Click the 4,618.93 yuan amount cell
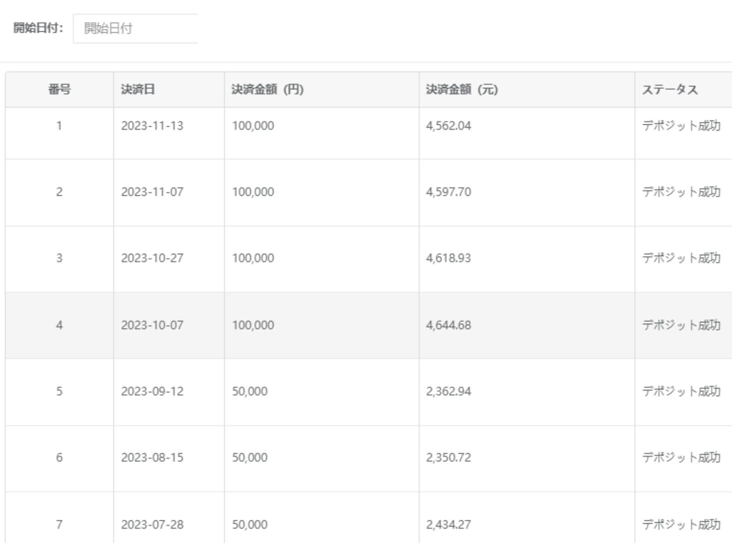 coord(449,258)
